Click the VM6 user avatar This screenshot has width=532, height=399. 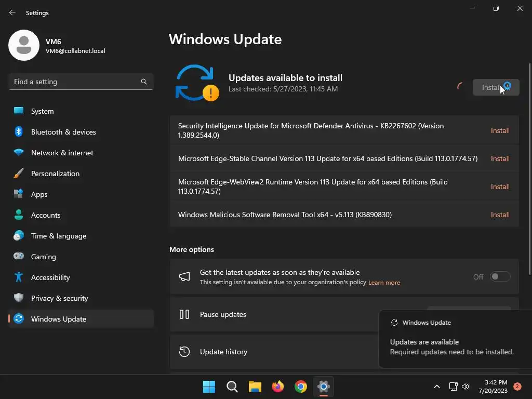(24, 45)
